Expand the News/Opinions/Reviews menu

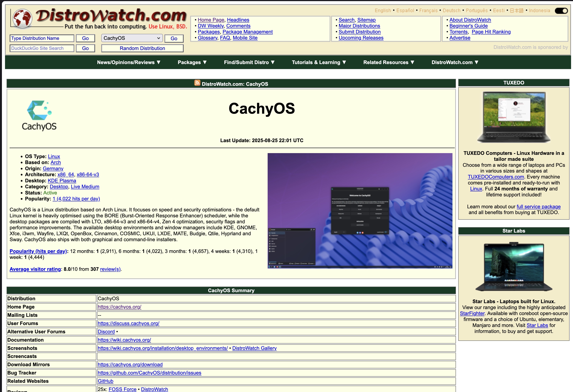pos(129,62)
